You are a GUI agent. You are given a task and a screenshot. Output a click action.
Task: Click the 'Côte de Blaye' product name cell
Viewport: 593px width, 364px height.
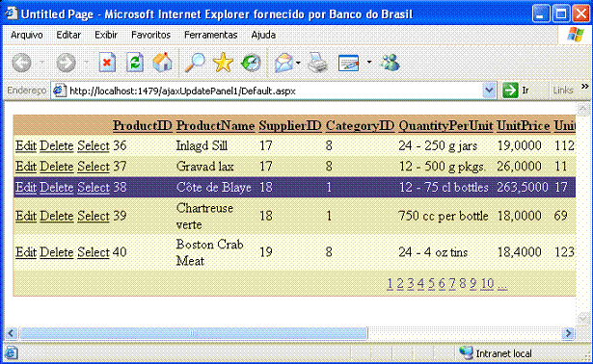tap(214, 187)
